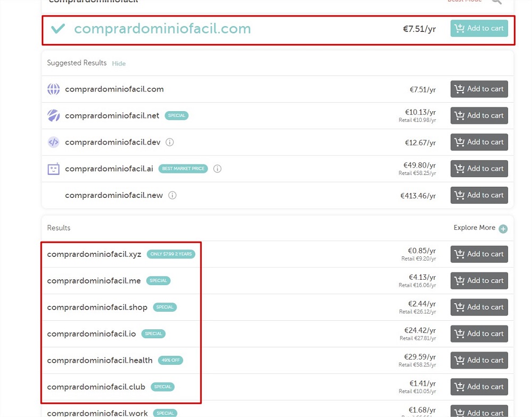Select comprardominiofacil.shop domain name
The height and width of the screenshot is (417, 532).
click(97, 307)
